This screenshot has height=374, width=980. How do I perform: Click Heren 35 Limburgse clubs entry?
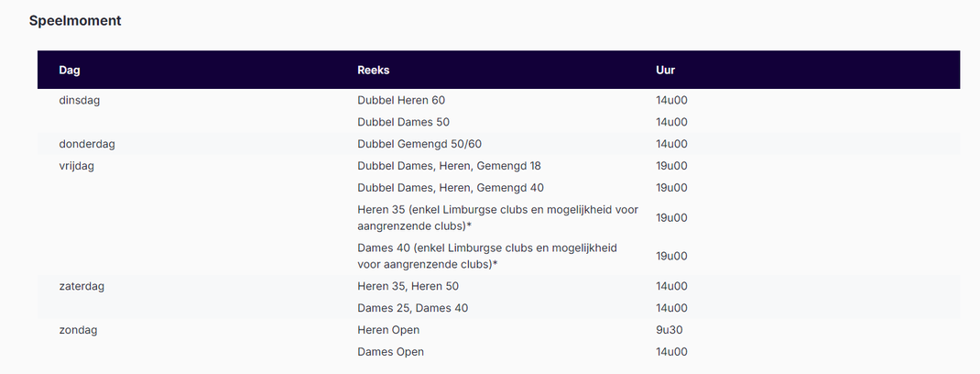coord(496,217)
